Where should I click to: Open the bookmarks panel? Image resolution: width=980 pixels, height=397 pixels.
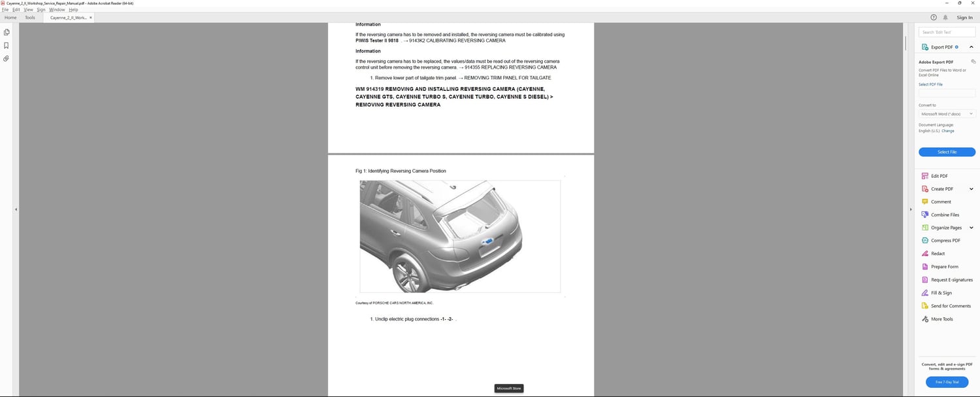coord(7,46)
